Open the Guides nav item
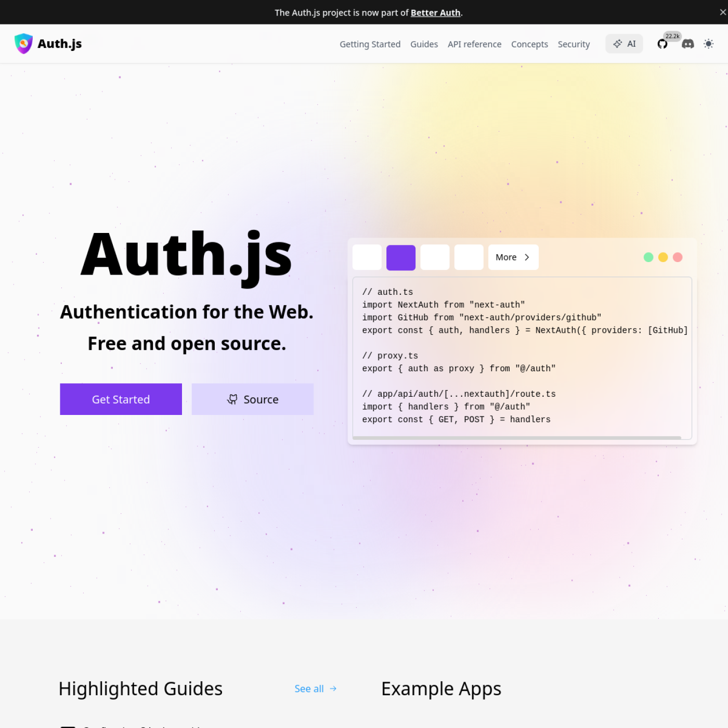 coord(424,44)
